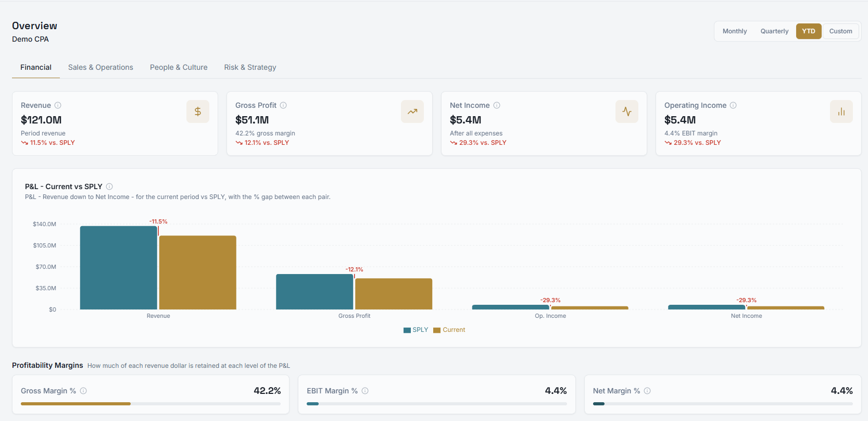Screen dimensions: 868x421
Task: Click the 42.2% gross margin subtitle
Action: click(x=265, y=133)
